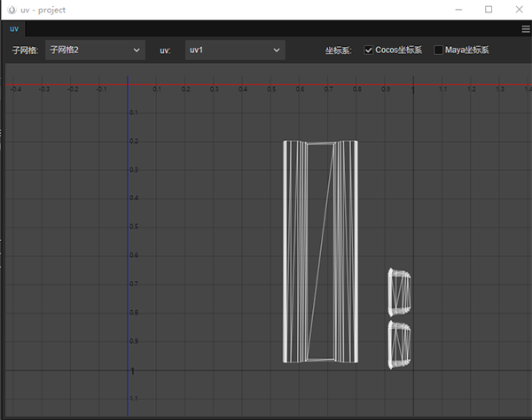This screenshot has height=420, width=532.
Task: Click the lower small UV island wireframe
Action: [x=399, y=345]
